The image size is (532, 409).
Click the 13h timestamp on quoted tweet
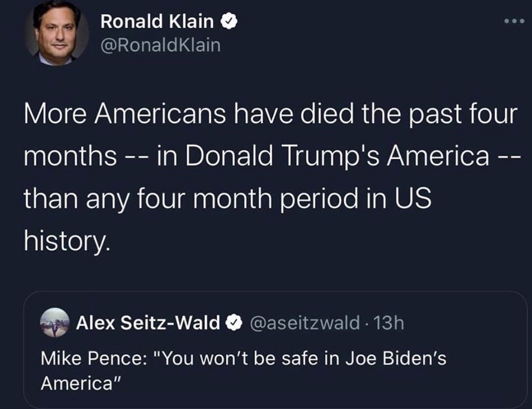click(389, 322)
